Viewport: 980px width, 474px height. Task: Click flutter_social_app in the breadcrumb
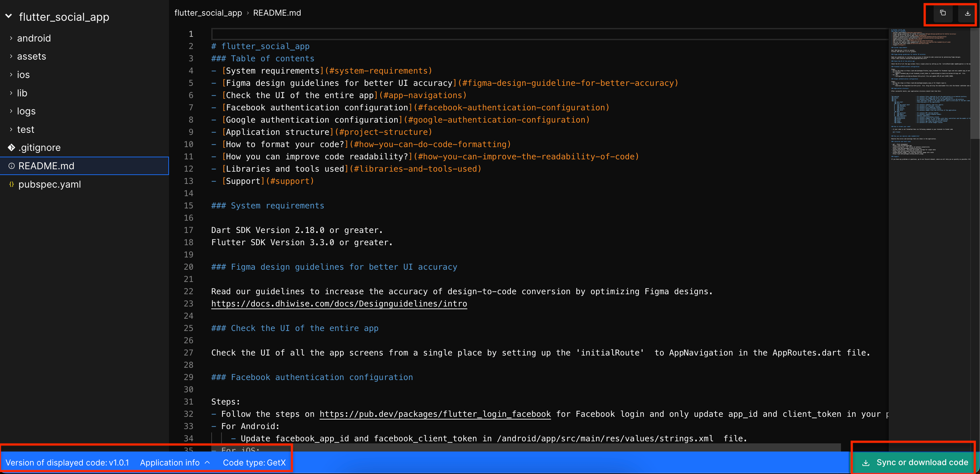coord(208,13)
